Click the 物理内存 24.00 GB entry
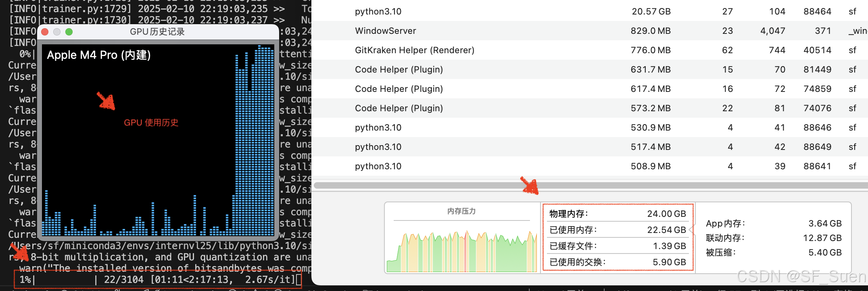This screenshot has height=291, width=868. [618, 214]
